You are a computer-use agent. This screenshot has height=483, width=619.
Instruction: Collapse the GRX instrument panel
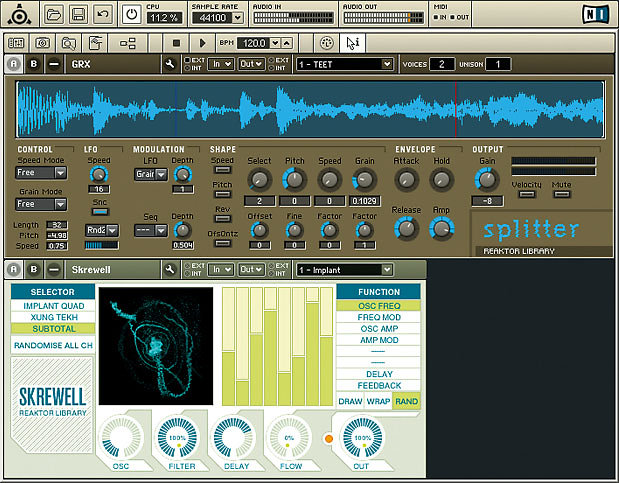[54, 64]
